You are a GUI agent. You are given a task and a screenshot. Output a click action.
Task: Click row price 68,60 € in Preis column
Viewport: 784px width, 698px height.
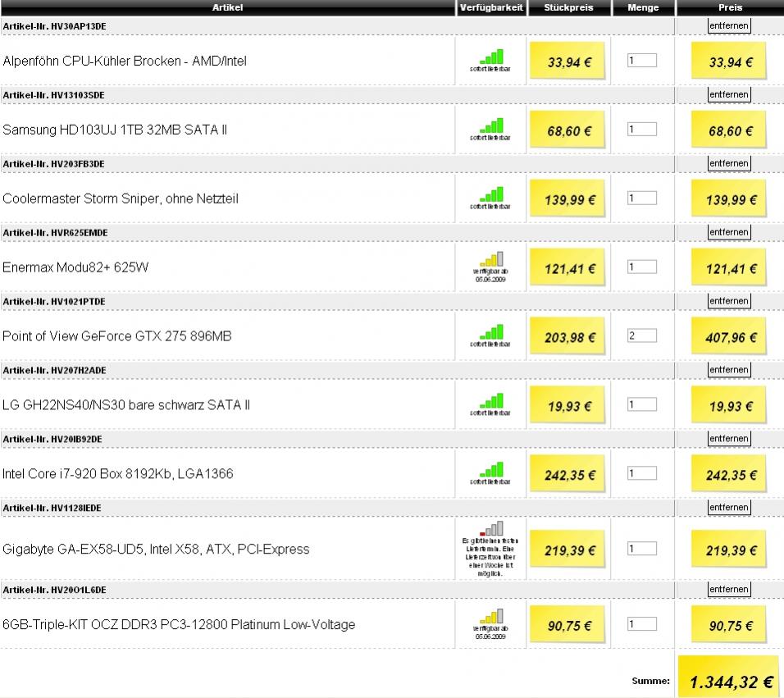pos(729,130)
